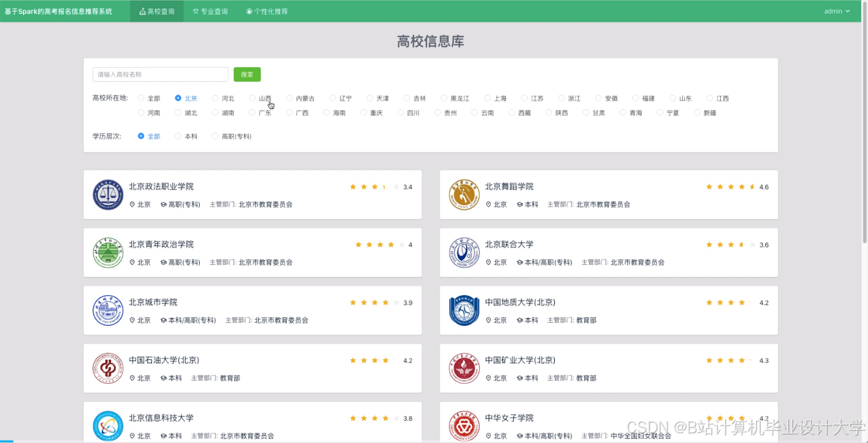This screenshot has width=868, height=443.
Task: Click the location pin icon on 北京政法职业学院 card
Action: click(x=132, y=205)
